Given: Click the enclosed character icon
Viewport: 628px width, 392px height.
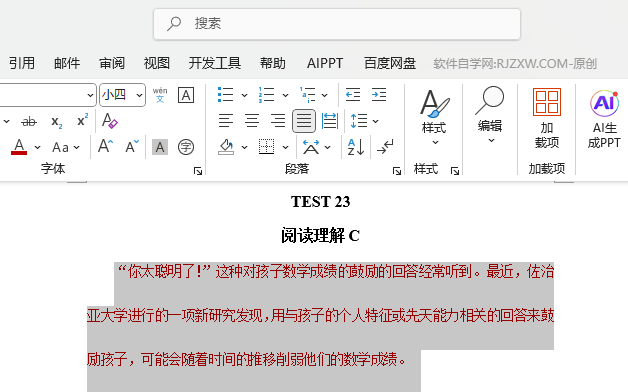Looking at the screenshot, I should coord(186,147).
